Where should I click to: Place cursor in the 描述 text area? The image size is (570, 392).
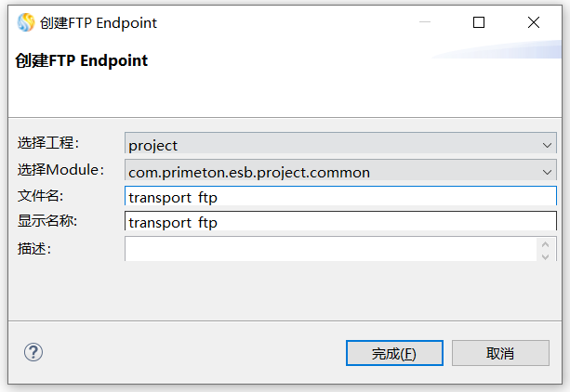330,249
